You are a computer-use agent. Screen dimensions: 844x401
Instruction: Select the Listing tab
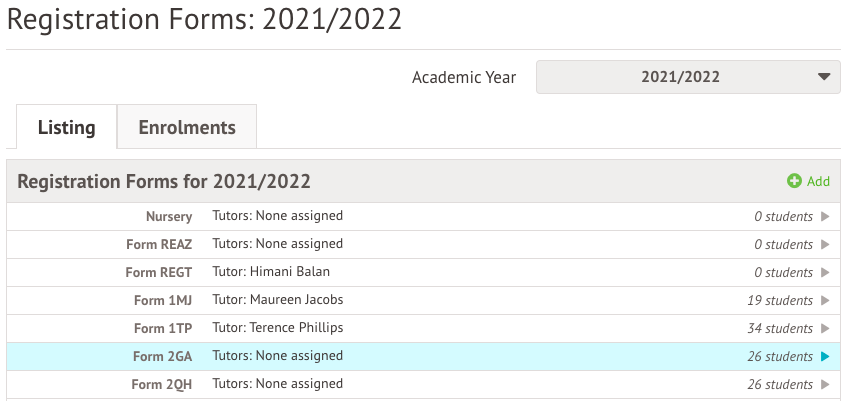tap(67, 127)
